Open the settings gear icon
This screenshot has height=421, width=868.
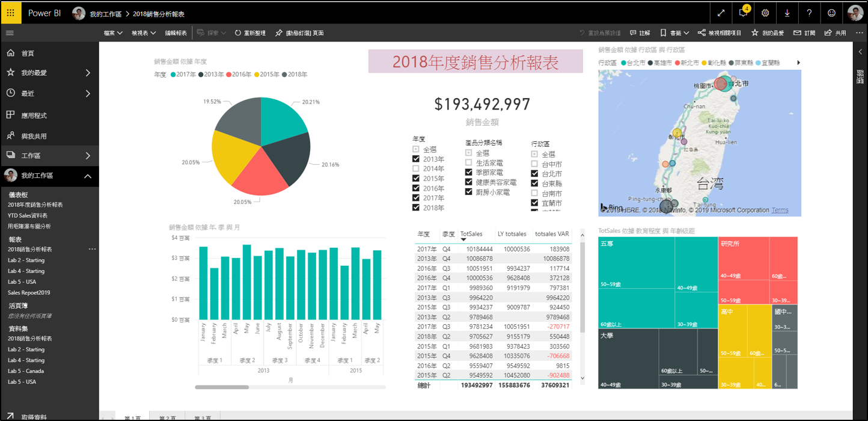[765, 13]
